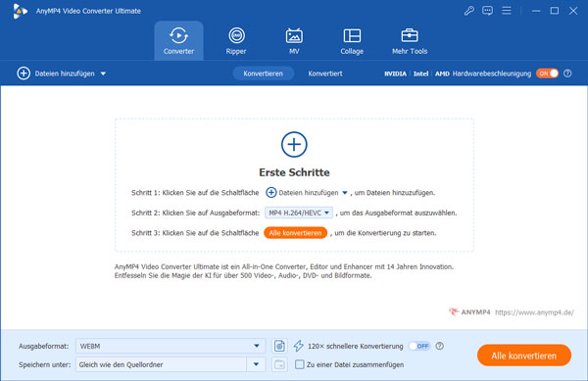Open the anymp4.de website link
This screenshot has height=381, width=588.
click(534, 312)
